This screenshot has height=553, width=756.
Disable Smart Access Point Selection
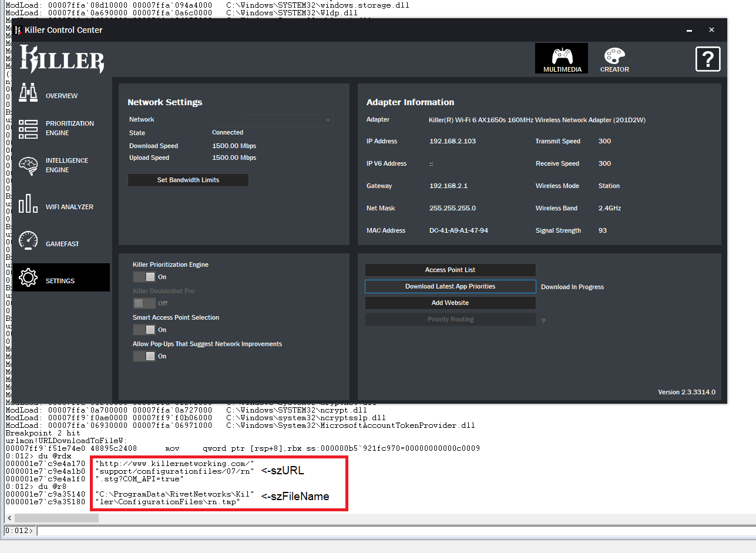tap(144, 329)
